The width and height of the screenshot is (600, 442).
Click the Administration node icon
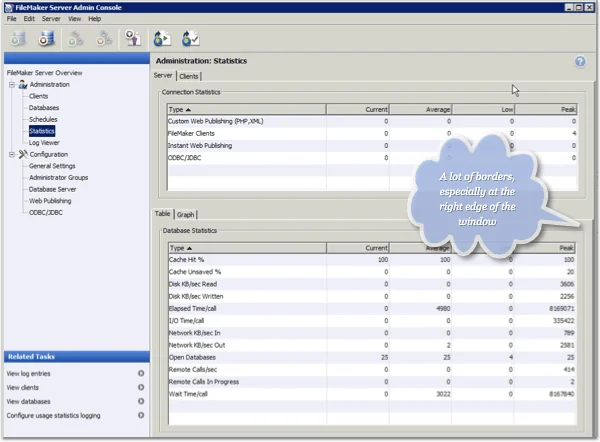coord(23,84)
